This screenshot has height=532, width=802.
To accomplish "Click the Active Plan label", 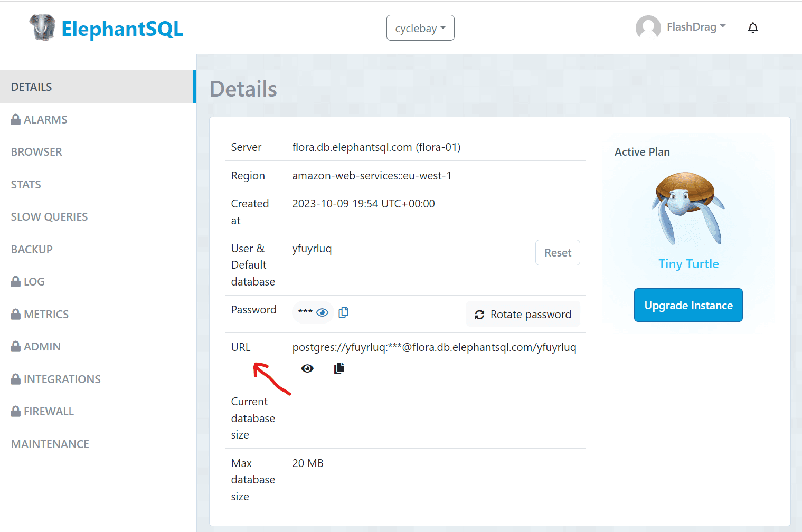I will pos(642,152).
